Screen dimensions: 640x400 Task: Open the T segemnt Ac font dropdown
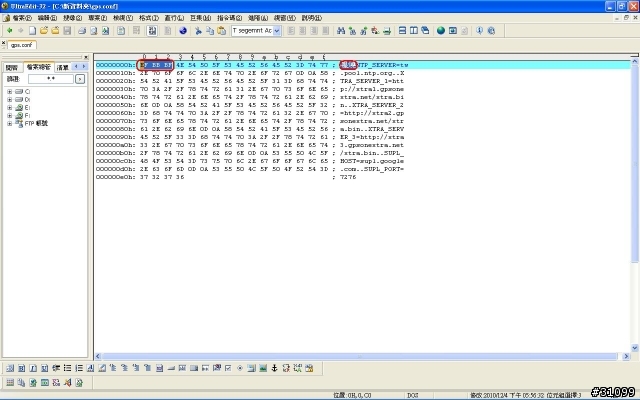point(277,31)
